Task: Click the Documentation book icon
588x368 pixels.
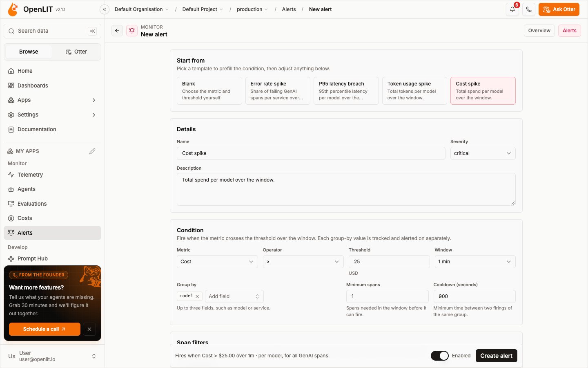Action: coord(11,130)
